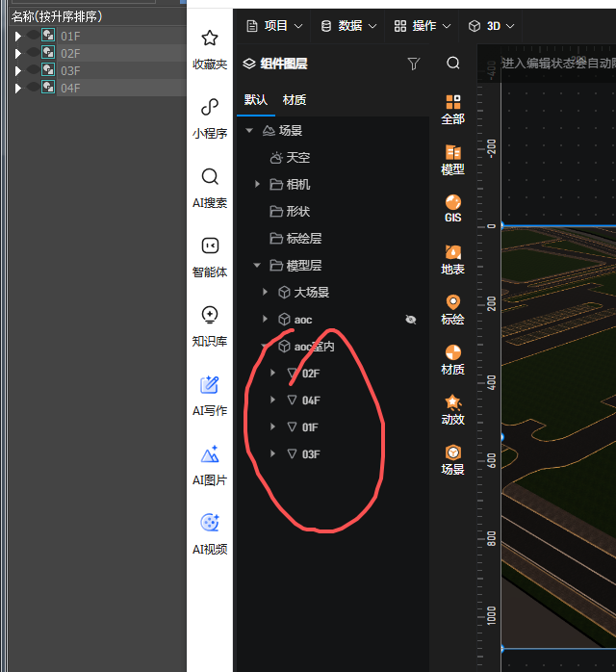Open the 收藏夹 favorites star icon
This screenshot has height=672, width=616.
point(209,39)
